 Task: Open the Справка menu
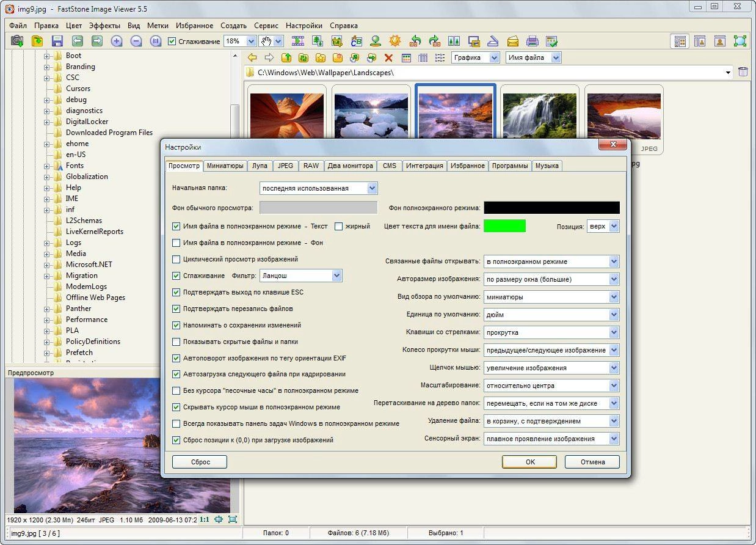[344, 26]
